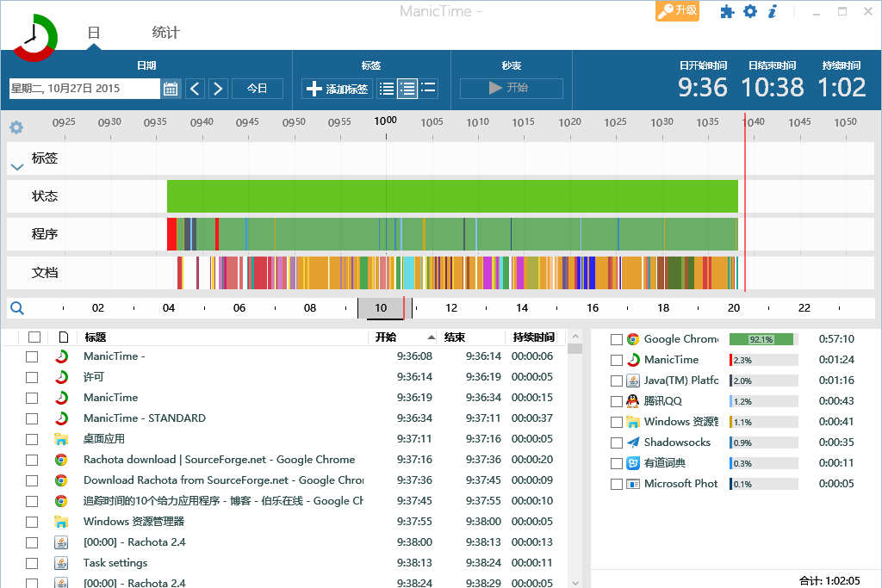This screenshot has width=882, height=588.
Task: Click the 今日 button
Action: (x=257, y=89)
